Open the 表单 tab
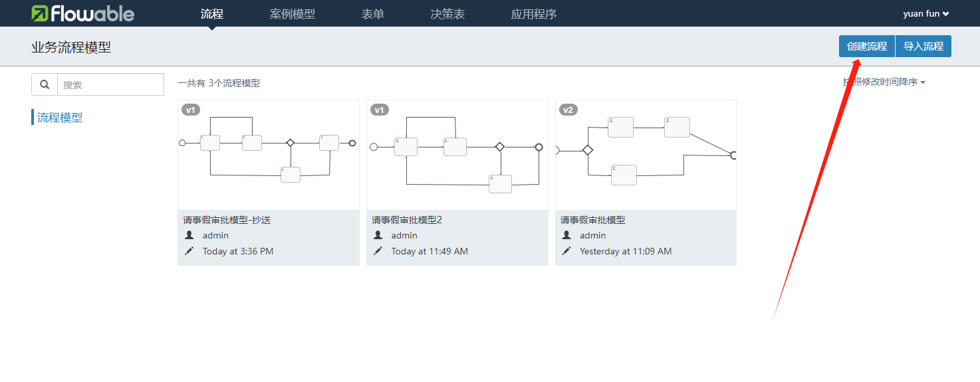This screenshot has width=980, height=382. [x=373, y=14]
